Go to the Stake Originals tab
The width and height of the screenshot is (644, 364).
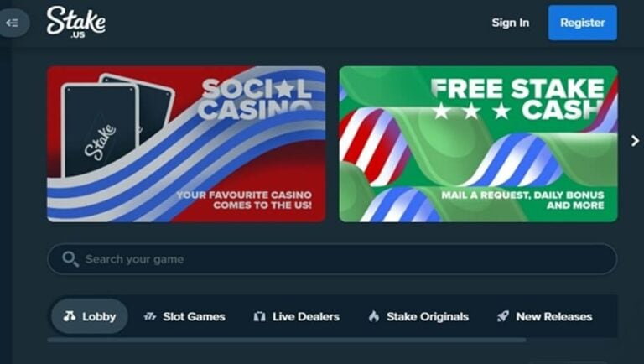pyautogui.click(x=418, y=316)
